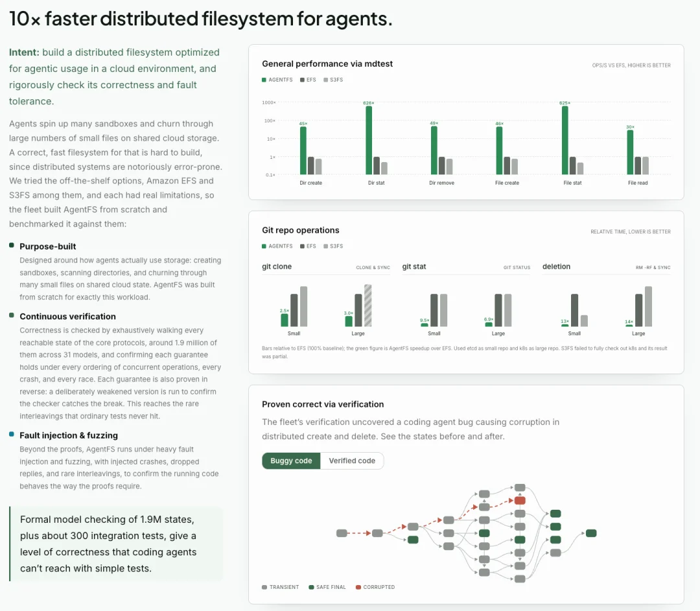Click the 9.5× label in git stat chart
Image resolution: width=700 pixels, height=611 pixels.
point(425,320)
